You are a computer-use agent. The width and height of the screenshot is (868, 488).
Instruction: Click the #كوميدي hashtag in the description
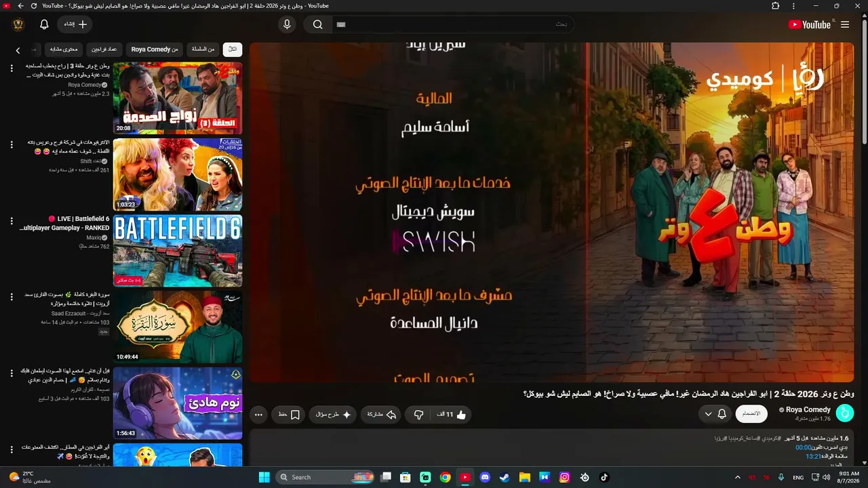click(771, 439)
